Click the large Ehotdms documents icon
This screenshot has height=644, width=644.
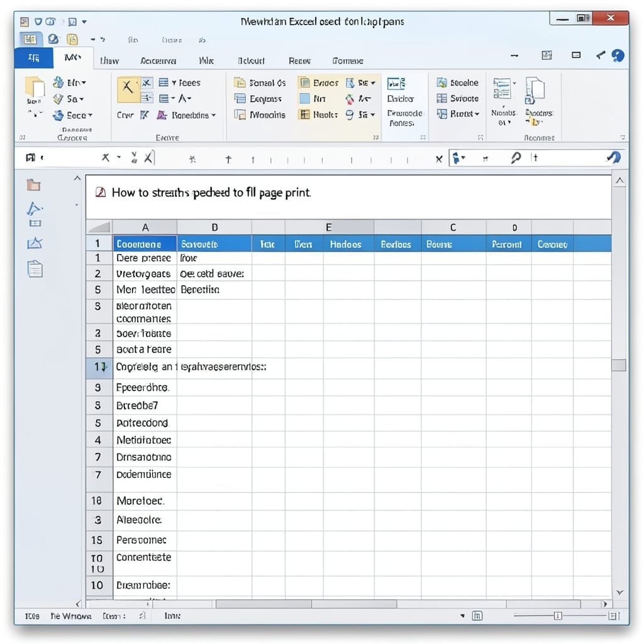(x=535, y=90)
